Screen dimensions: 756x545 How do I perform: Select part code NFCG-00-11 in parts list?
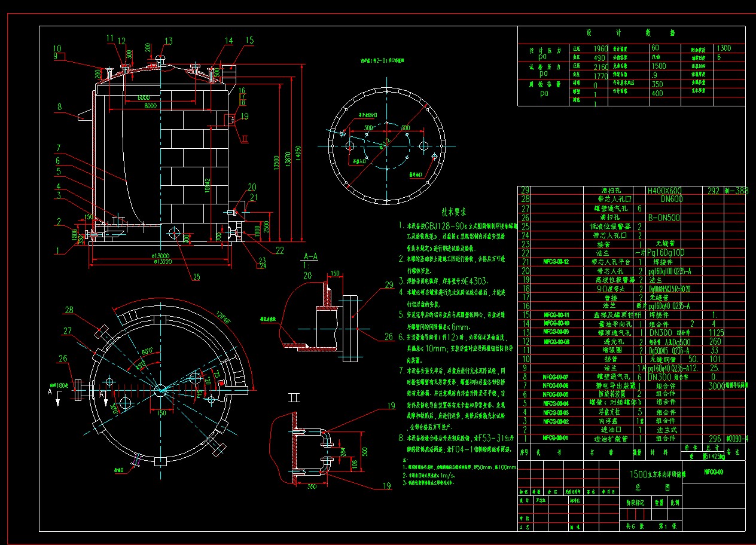click(556, 314)
